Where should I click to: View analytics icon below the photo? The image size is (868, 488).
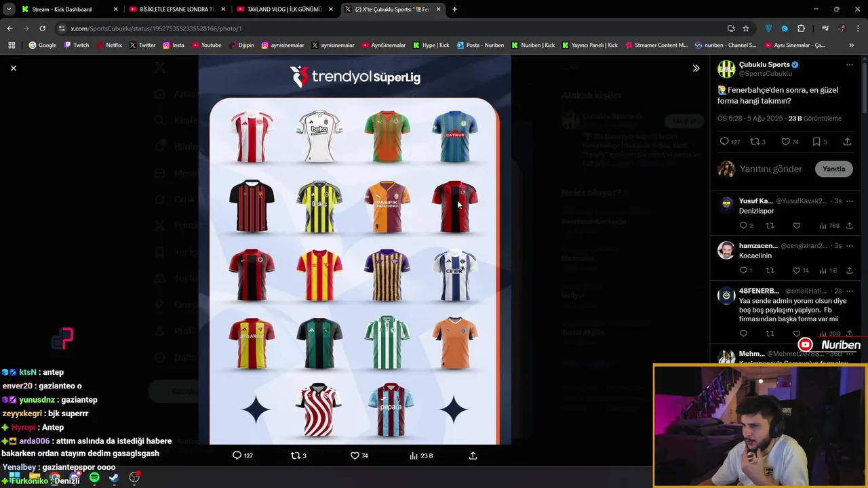(x=414, y=455)
